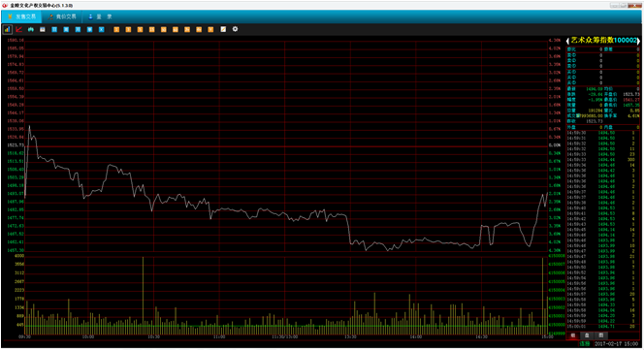Open the candlestick K-line chart icon
644x350 pixels.
pyautogui.click(x=31, y=29)
